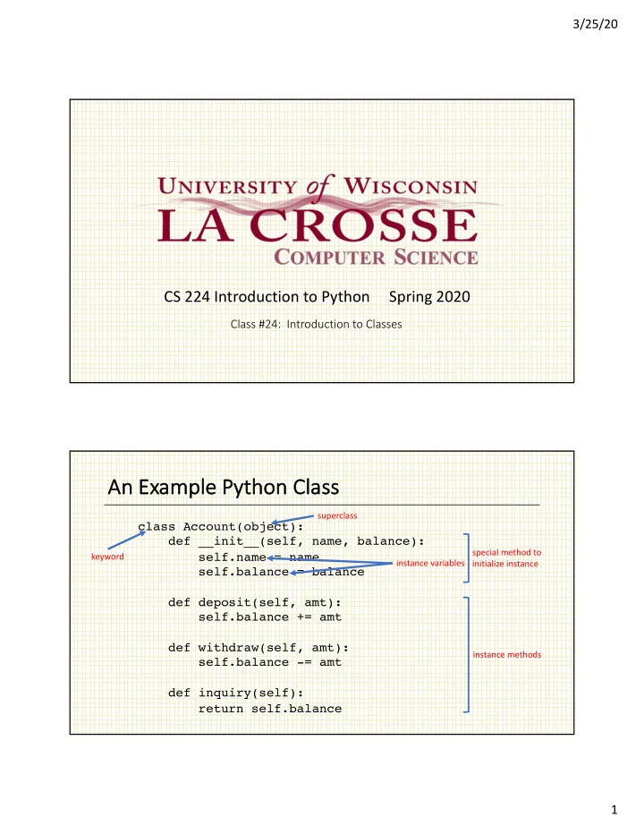Click the 'return self.balance' code line
This screenshot has height=834, width=644.
point(270,709)
